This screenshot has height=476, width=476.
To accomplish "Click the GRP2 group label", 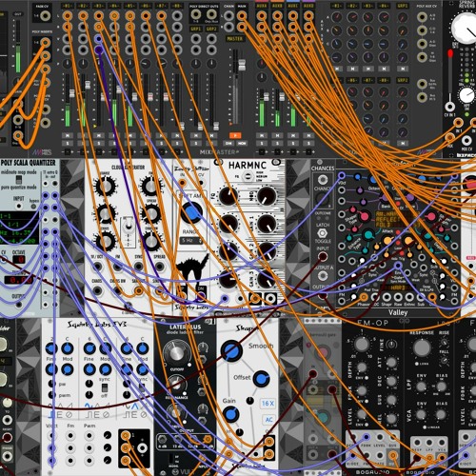I will tap(211, 29).
